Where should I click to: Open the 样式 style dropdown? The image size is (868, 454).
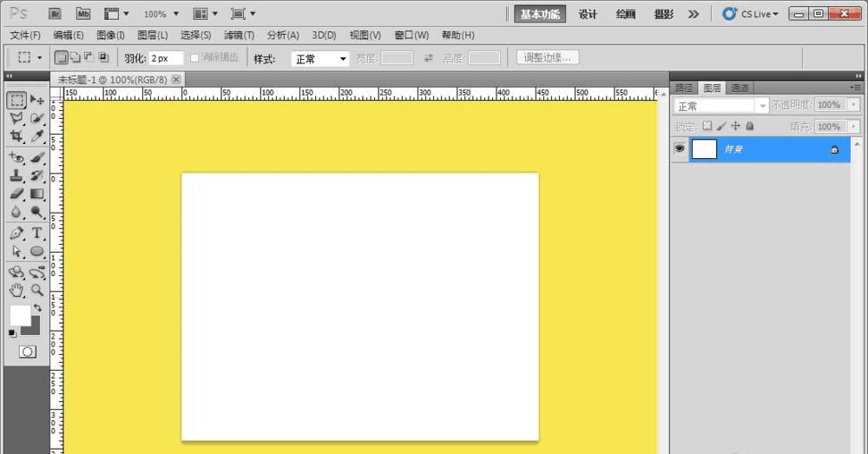click(320, 59)
